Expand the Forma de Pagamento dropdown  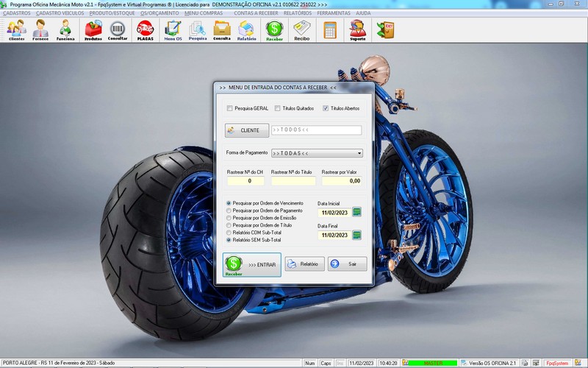(359, 153)
